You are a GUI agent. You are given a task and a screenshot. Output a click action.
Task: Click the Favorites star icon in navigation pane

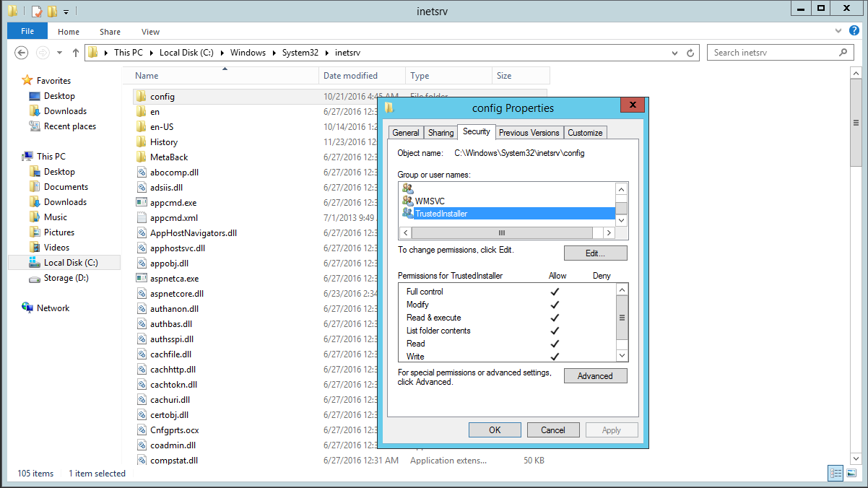(27, 80)
